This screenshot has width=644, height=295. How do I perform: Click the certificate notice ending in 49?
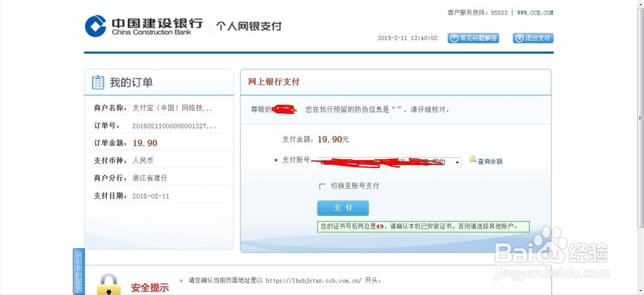(423, 226)
